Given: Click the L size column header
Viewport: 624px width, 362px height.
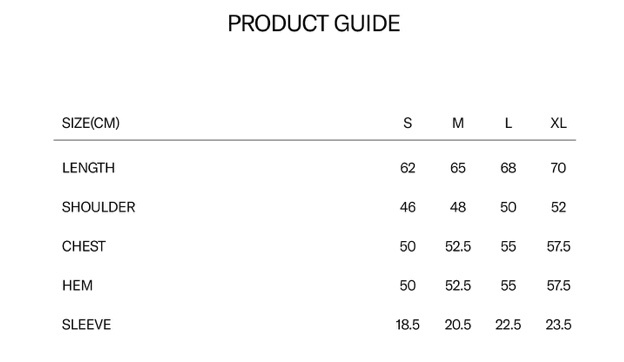Looking at the screenshot, I should tap(508, 123).
